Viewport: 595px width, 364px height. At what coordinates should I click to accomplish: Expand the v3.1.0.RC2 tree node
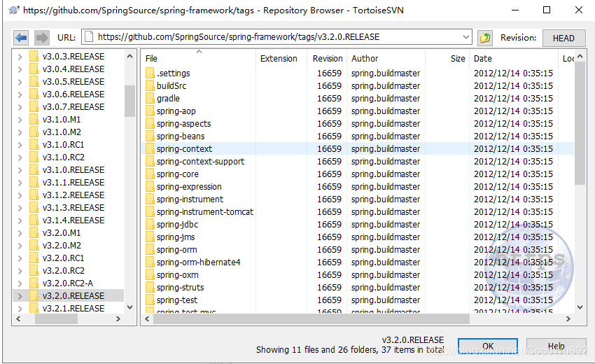point(20,157)
